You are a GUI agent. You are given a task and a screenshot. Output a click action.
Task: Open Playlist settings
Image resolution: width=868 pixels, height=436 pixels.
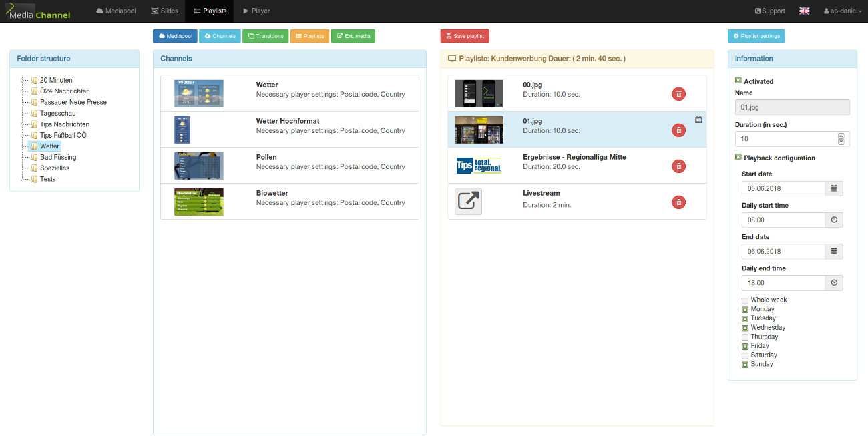(756, 36)
